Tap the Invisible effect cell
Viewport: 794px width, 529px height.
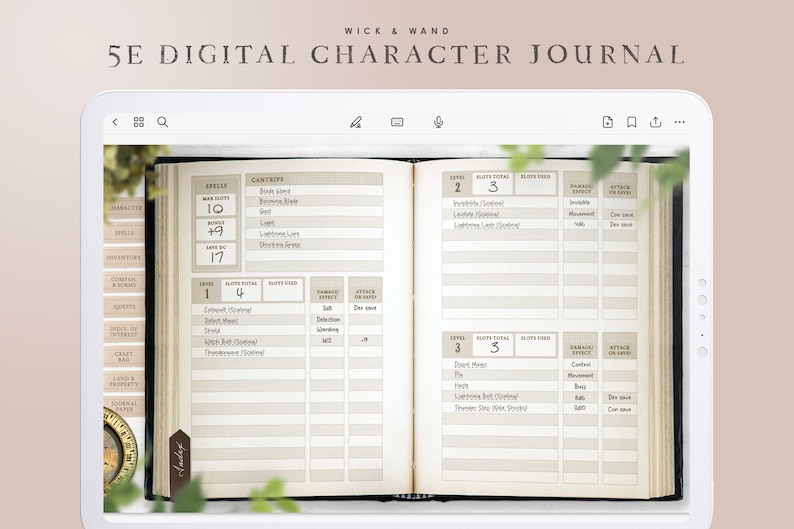(x=580, y=202)
